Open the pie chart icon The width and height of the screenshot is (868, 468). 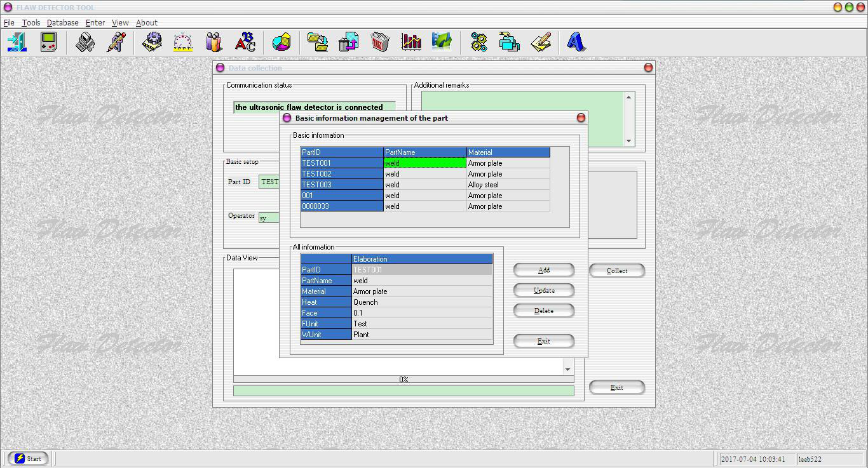(281, 43)
